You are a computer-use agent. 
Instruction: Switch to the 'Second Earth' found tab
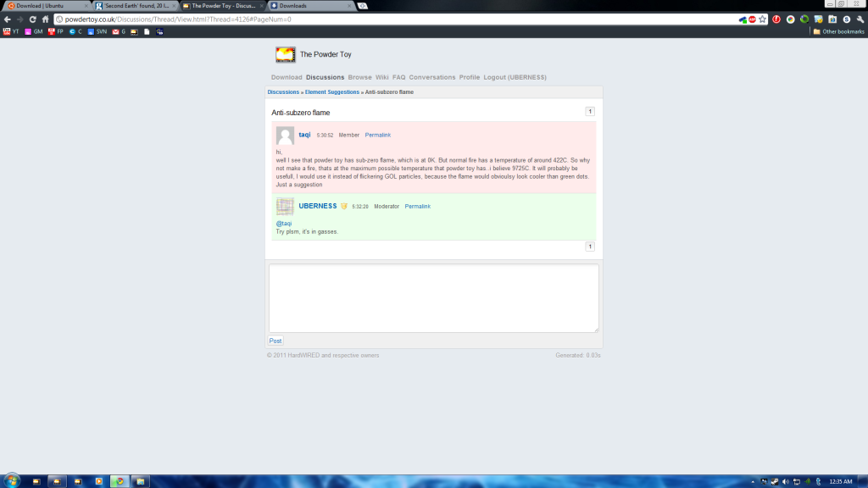136,6
